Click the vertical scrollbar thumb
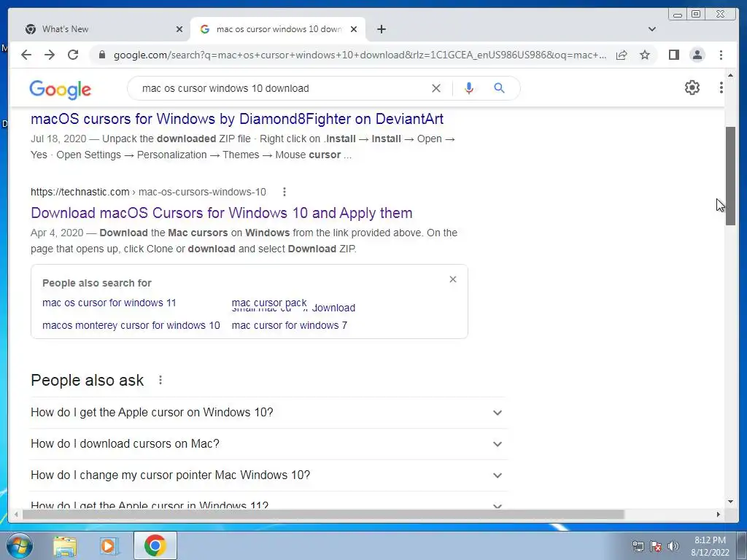 730,176
